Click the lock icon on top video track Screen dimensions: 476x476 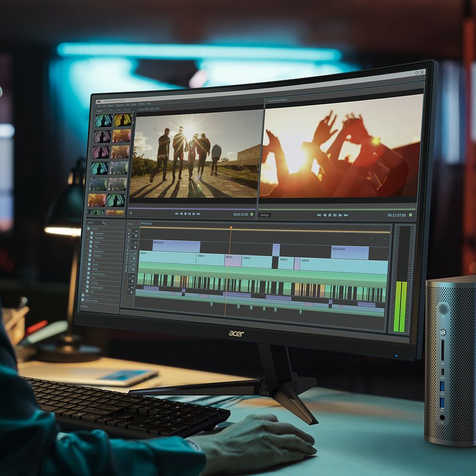[x=136, y=235]
